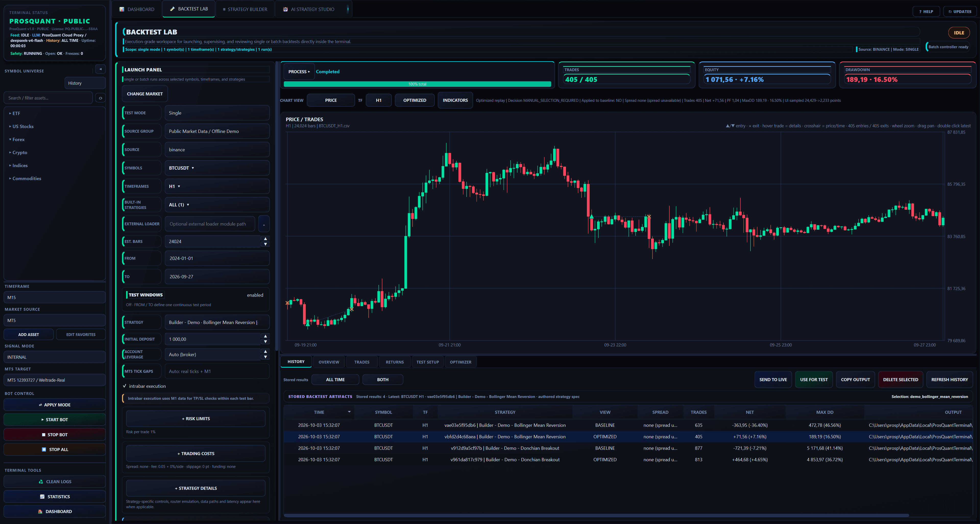Click the Statistics chart icon
Image resolution: width=980 pixels, height=524 pixels.
pyautogui.click(x=42, y=497)
